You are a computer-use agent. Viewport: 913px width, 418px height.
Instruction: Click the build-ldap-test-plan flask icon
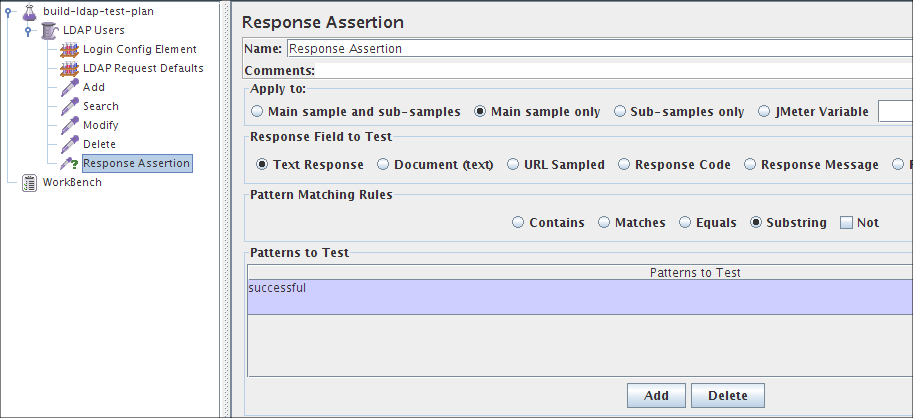point(28,11)
